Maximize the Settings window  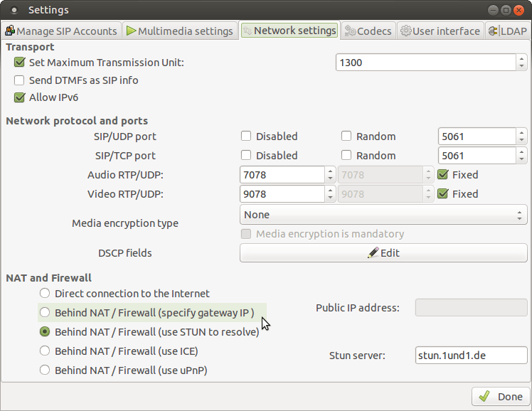[x=506, y=10]
